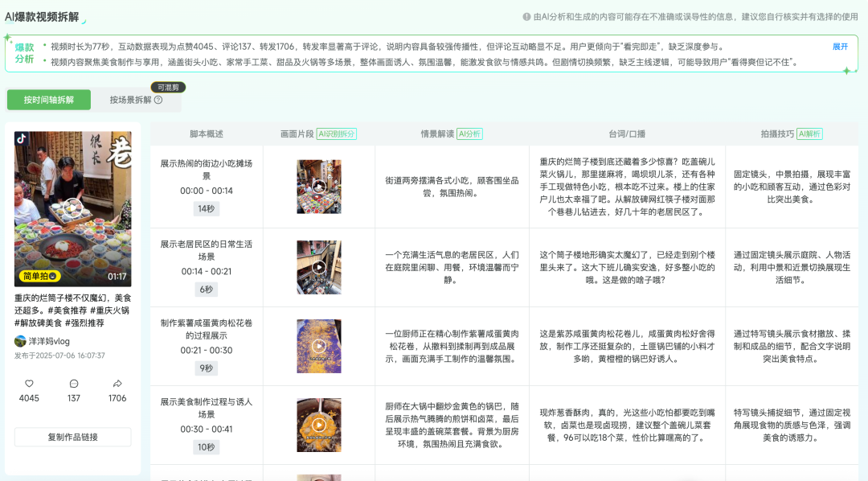Click the 00:21 - 00:30 time range
868x481 pixels.
tap(207, 350)
